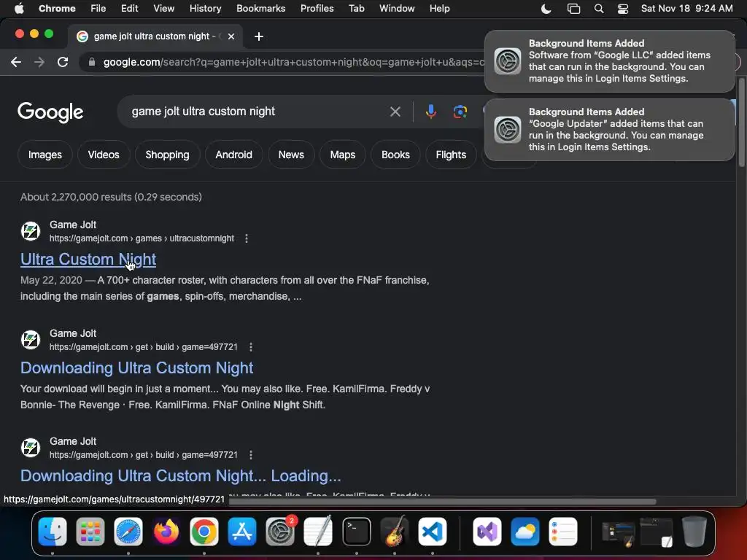Open Reminders from the dock
Viewport: 747px width, 560px height.
(563, 532)
